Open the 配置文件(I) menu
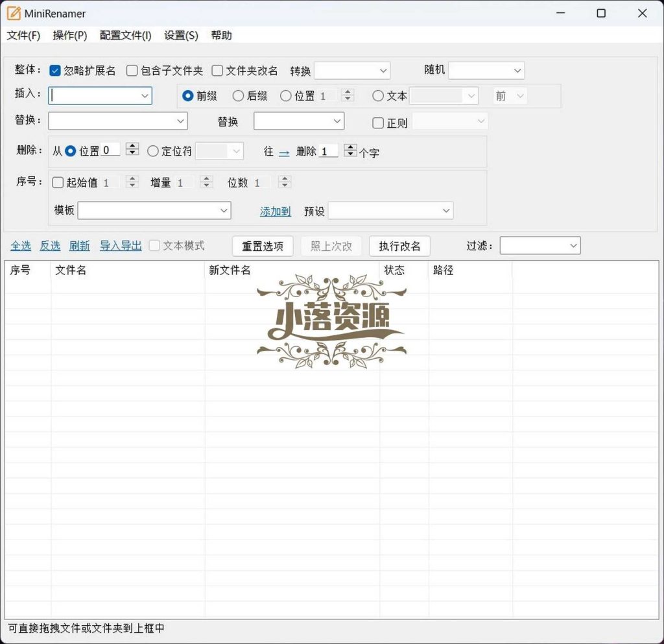Image resolution: width=664 pixels, height=644 pixels. tap(125, 35)
